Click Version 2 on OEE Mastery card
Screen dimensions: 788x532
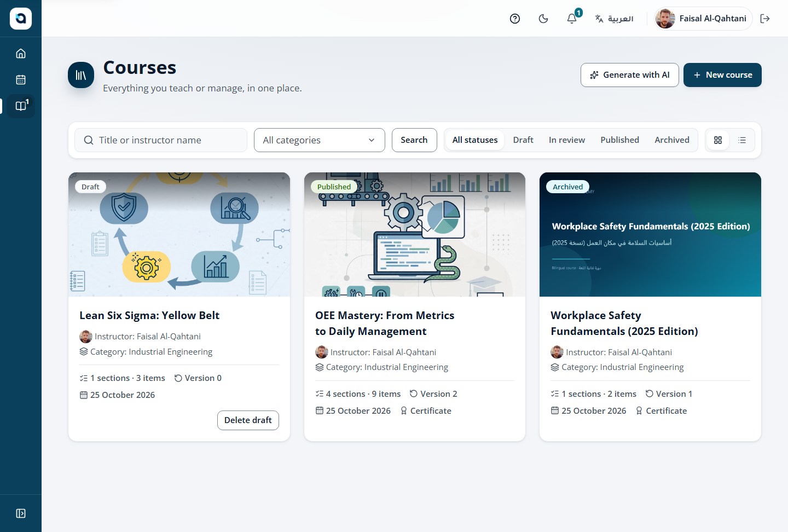(433, 394)
